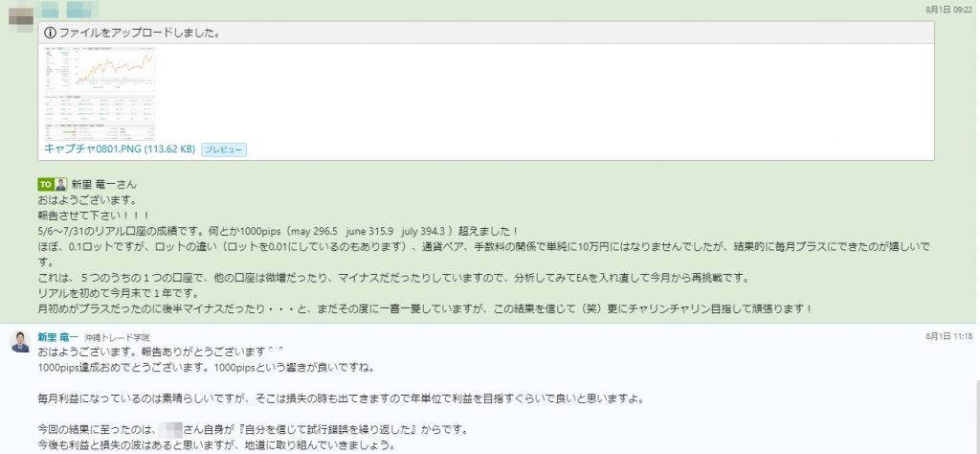The width and height of the screenshot is (980, 454).
Task: Click the blurred sender avatar in the first message
Action: (x=20, y=16)
